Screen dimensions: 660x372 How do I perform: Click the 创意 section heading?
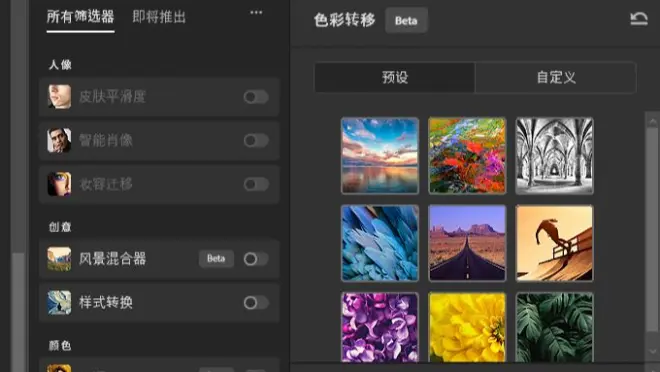(x=60, y=227)
